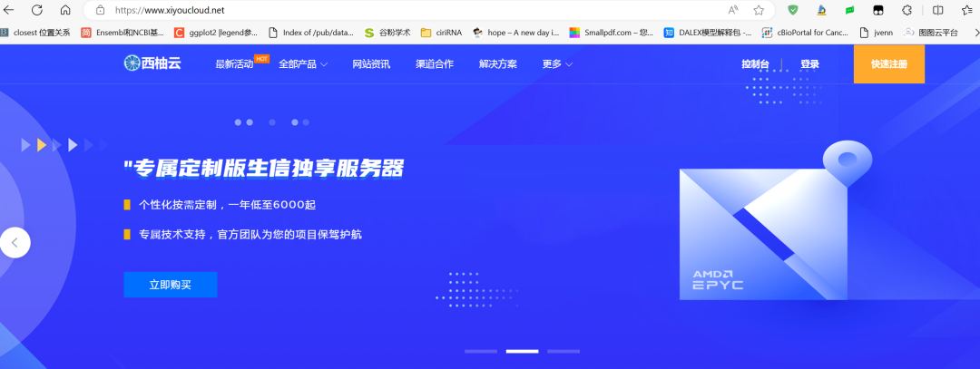Click the 登录 login link

click(x=810, y=63)
